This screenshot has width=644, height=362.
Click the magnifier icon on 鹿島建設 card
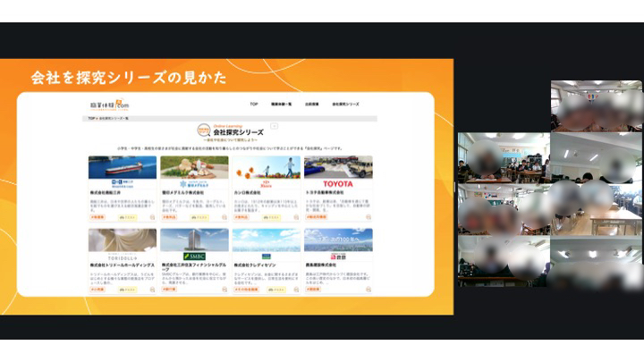point(368,290)
